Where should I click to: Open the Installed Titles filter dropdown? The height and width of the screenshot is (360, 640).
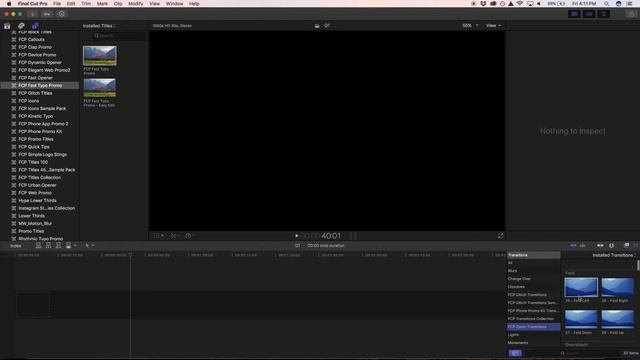99,26
